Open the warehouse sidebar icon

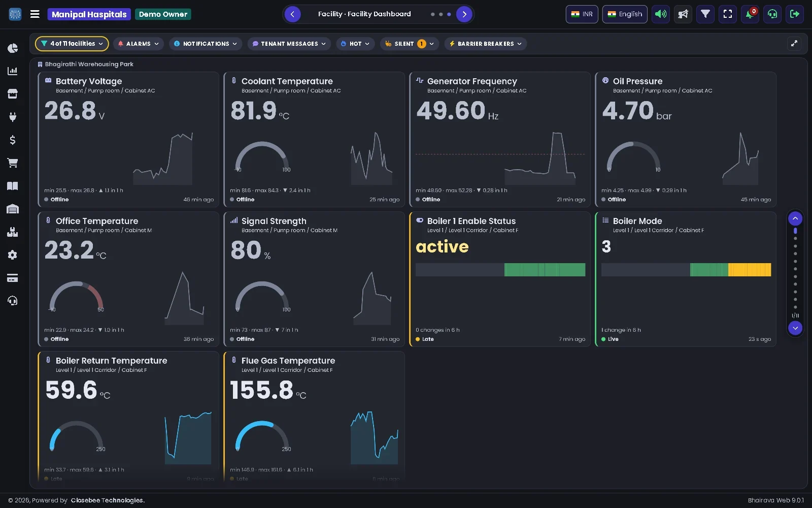(x=13, y=209)
